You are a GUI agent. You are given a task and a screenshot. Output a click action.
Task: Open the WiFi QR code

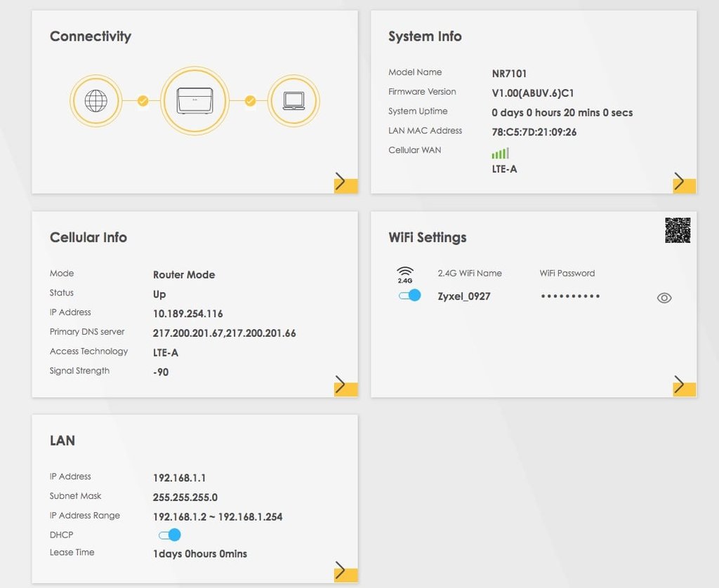[678, 230]
